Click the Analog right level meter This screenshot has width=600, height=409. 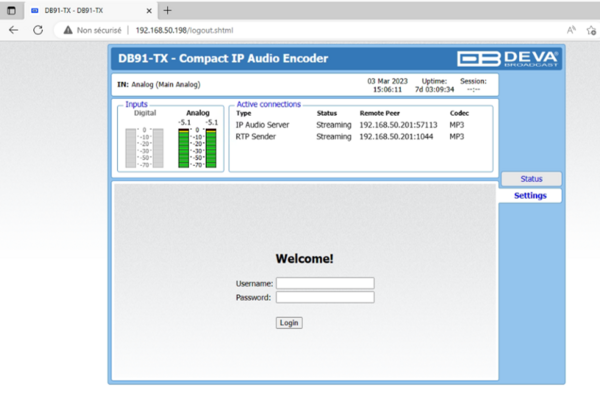click(x=211, y=148)
